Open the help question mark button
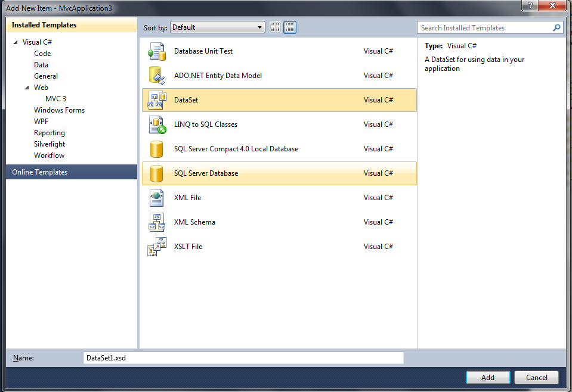The width and height of the screenshot is (572, 392). (530, 5)
